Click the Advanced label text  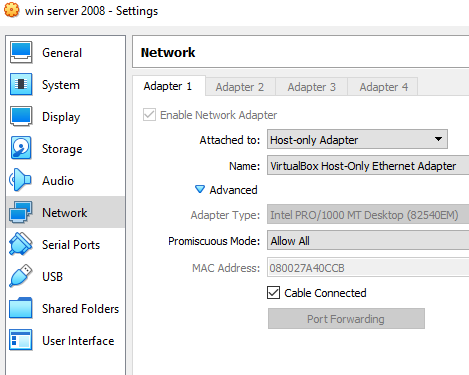click(233, 190)
